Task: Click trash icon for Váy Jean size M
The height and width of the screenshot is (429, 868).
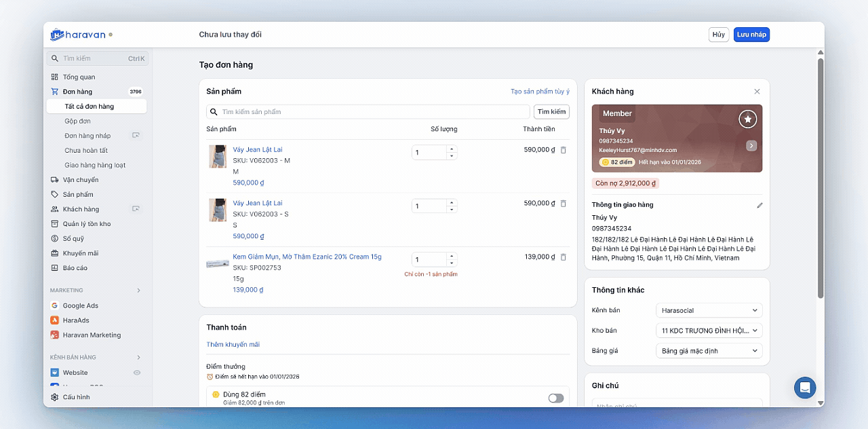Action: (563, 150)
